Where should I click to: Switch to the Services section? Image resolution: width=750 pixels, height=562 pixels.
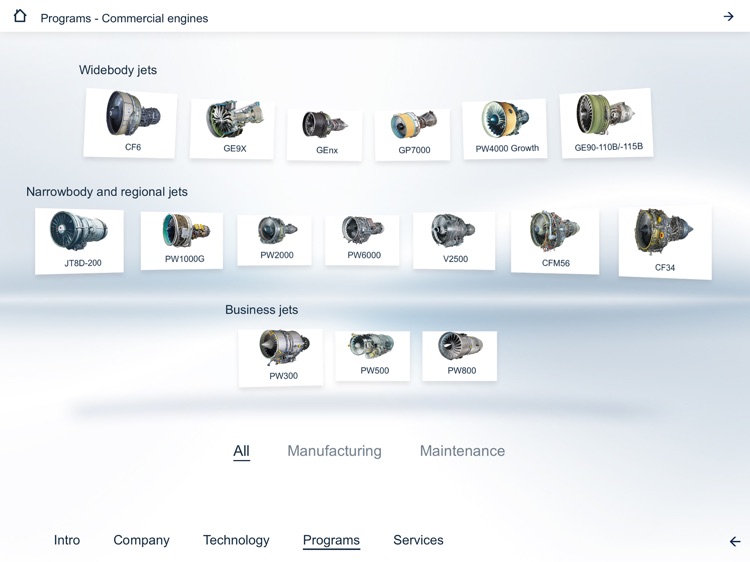click(x=419, y=540)
